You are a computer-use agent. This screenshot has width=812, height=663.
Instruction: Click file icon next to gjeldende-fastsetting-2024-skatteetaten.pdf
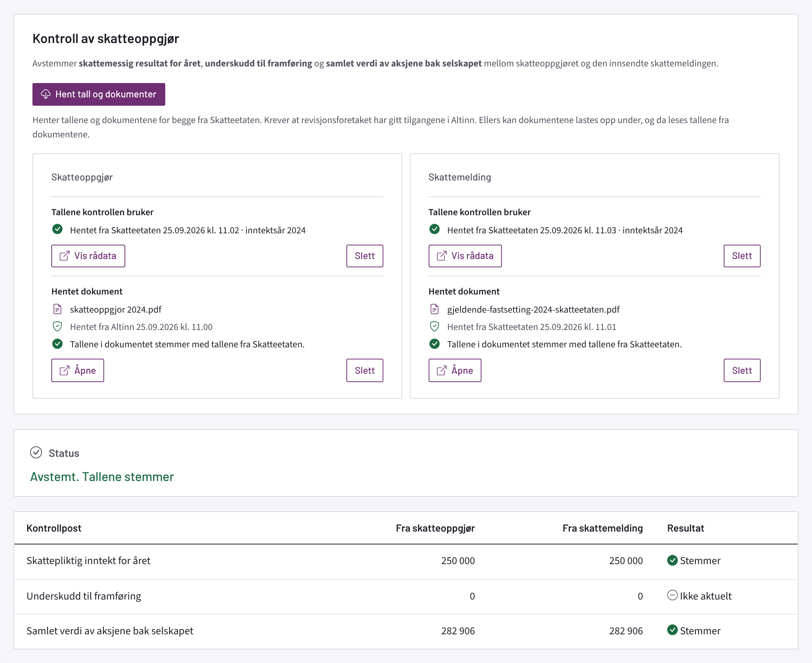434,309
